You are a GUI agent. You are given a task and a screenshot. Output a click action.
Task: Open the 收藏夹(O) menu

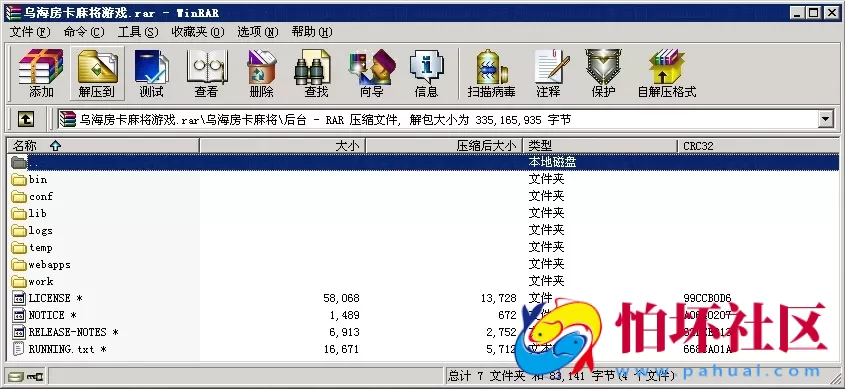pos(198,32)
